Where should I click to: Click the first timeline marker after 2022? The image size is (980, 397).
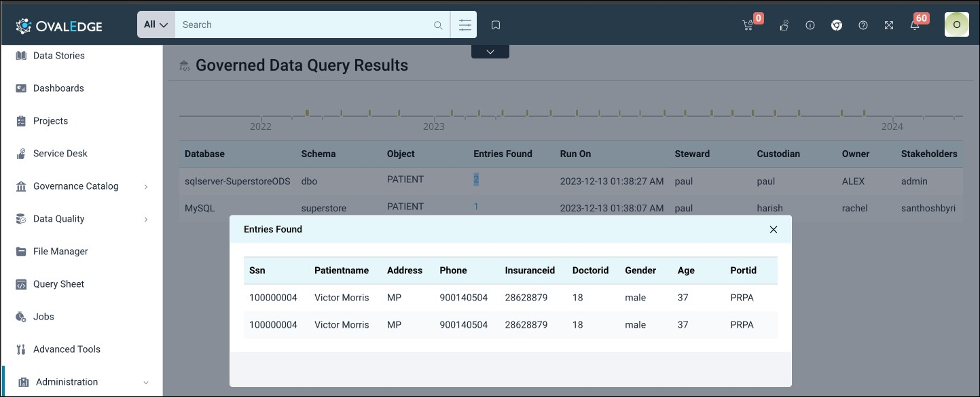coord(307,113)
